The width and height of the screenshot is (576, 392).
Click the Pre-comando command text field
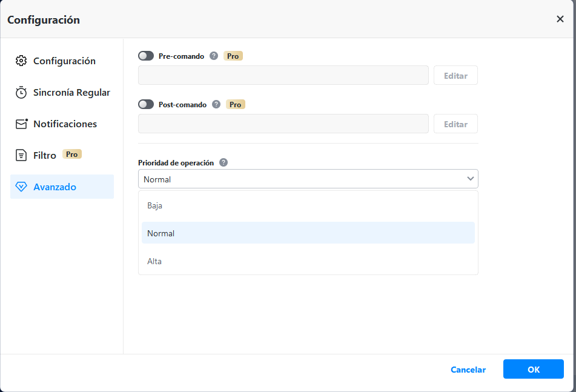click(x=283, y=75)
